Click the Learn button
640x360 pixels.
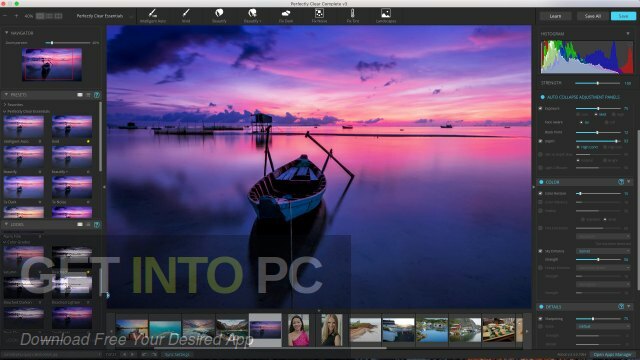pyautogui.click(x=555, y=16)
